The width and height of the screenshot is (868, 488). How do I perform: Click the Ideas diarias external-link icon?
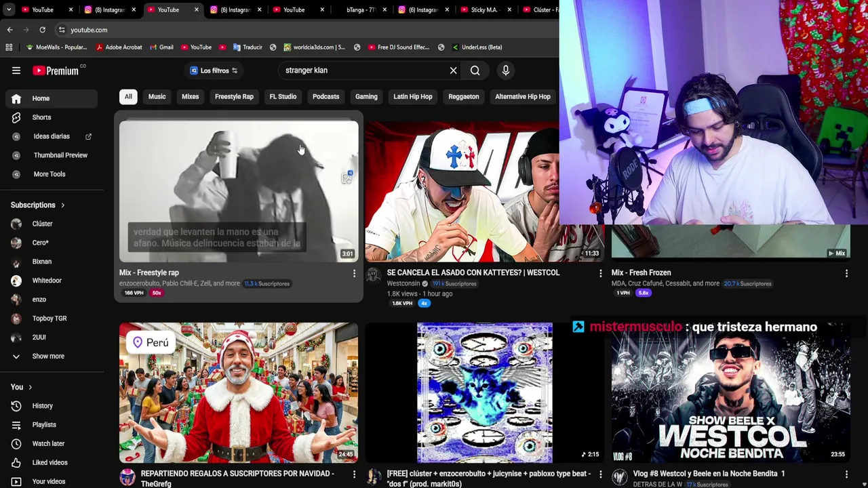(88, 136)
